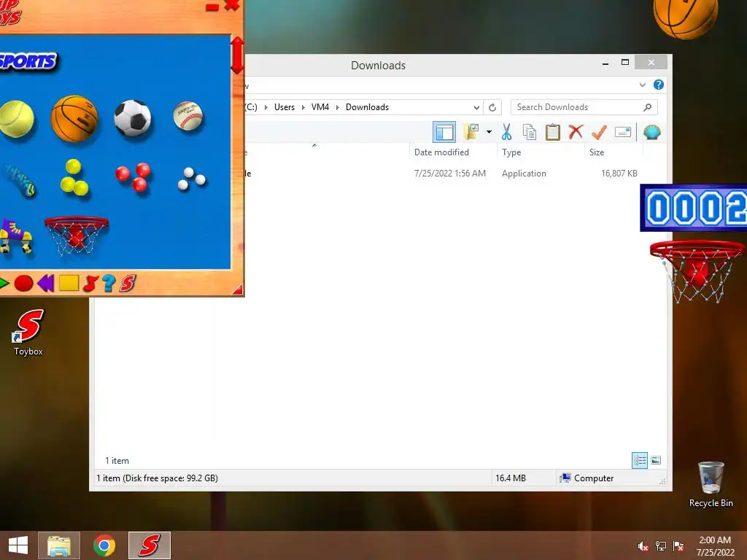Image resolution: width=747 pixels, height=560 pixels.
Task: Click the blue shell icon in toolbar
Action: coord(651,132)
